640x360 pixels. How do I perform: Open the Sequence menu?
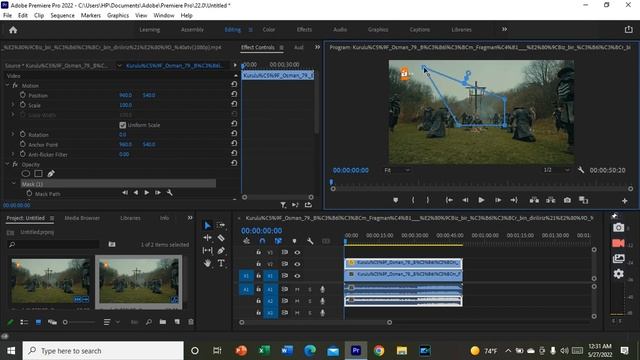point(62,16)
